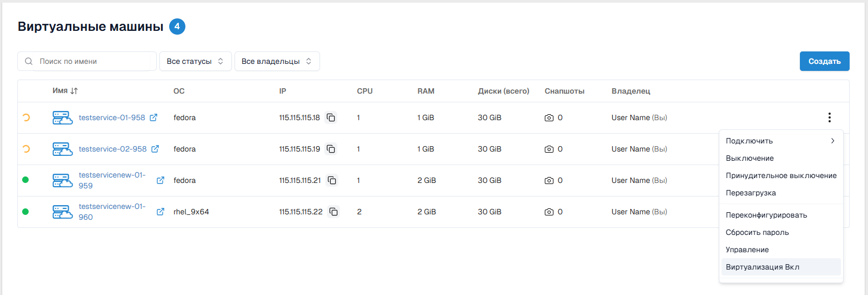Copy IP address 115.115.115.19
The width and height of the screenshot is (868, 295).
331,149
